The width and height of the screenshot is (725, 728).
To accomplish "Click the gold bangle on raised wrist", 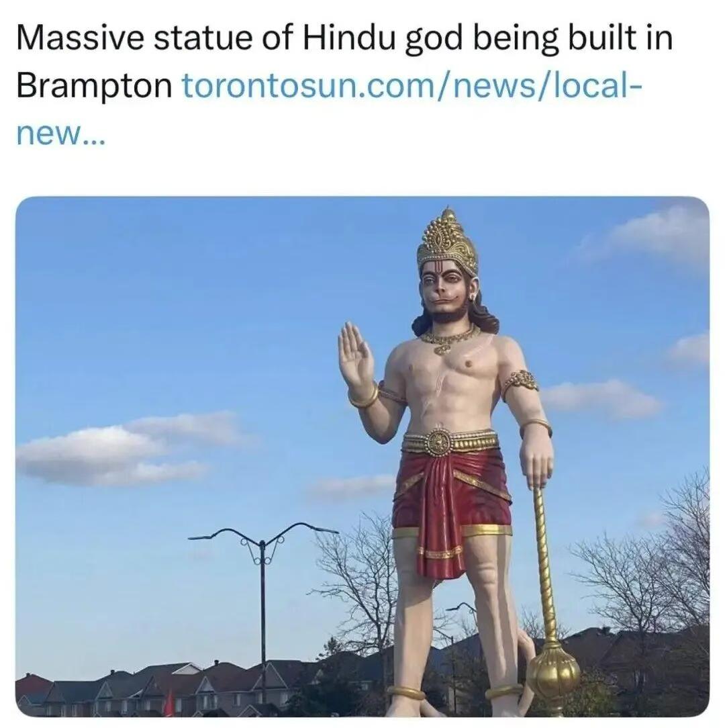I will [363, 398].
